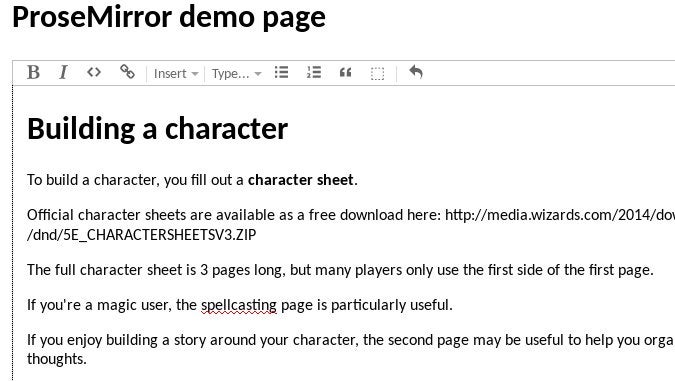Toggle inline code font
The height and width of the screenshot is (381, 675).
coord(94,72)
